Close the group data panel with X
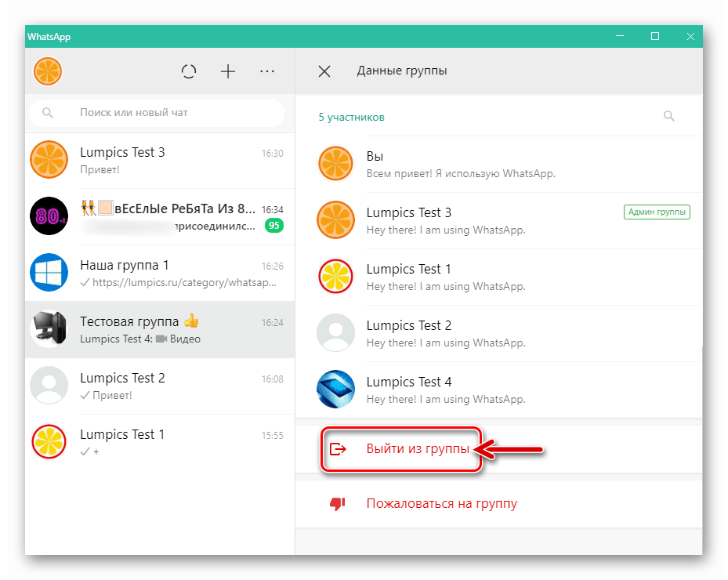The image size is (728, 580). click(324, 71)
